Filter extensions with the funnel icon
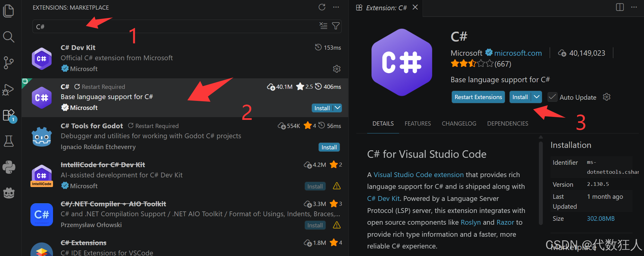The width and height of the screenshot is (644, 256). click(336, 26)
